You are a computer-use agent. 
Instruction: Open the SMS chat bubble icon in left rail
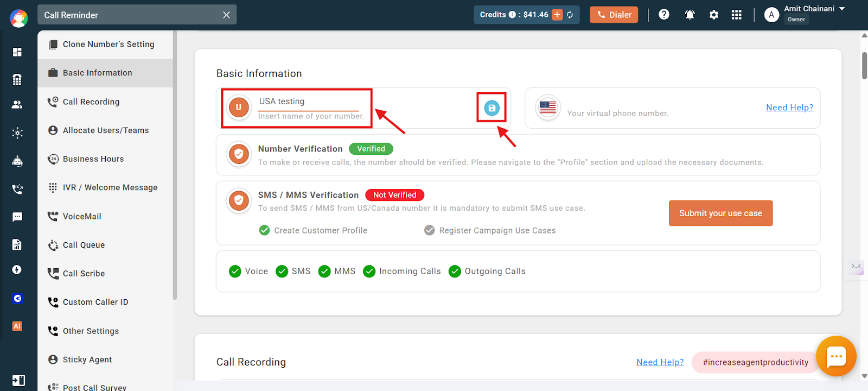(x=17, y=217)
